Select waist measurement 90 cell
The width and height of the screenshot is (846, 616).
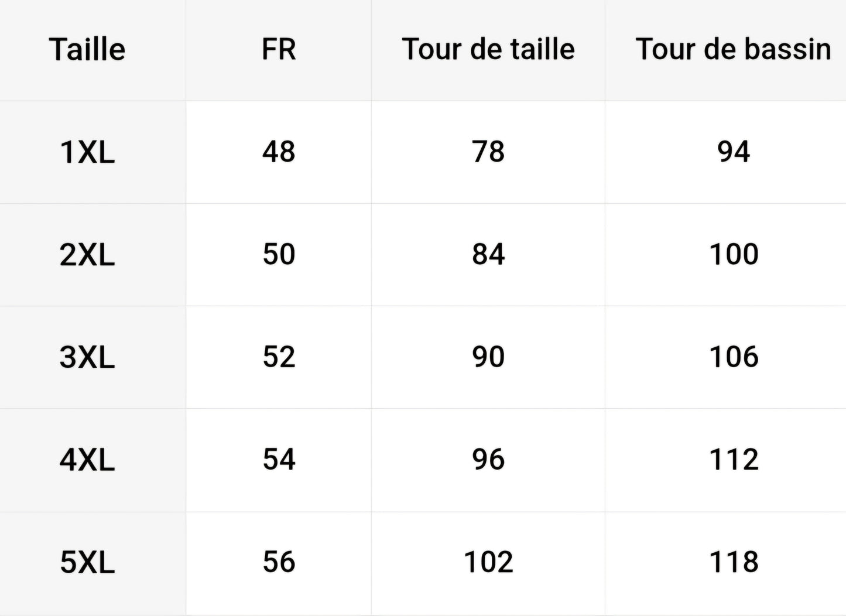(488, 357)
